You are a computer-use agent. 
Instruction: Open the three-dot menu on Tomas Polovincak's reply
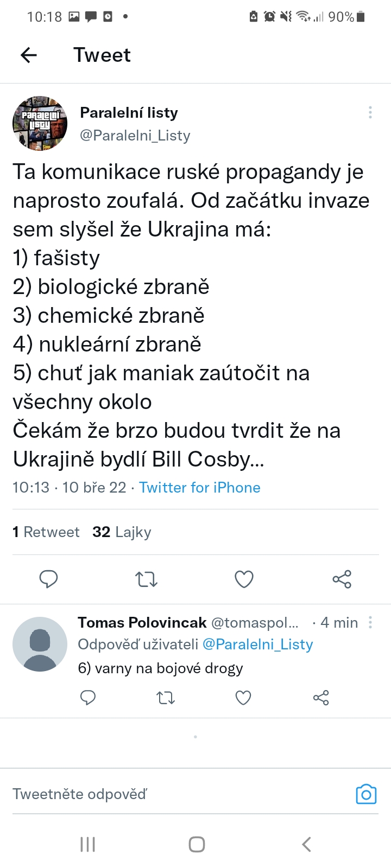[x=370, y=622]
